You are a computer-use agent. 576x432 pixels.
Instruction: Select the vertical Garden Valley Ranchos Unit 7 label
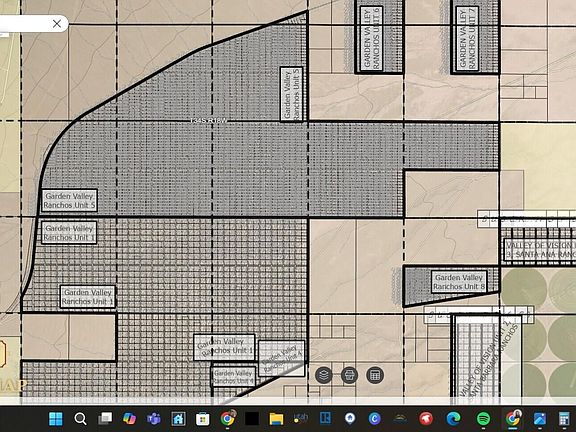(467, 39)
